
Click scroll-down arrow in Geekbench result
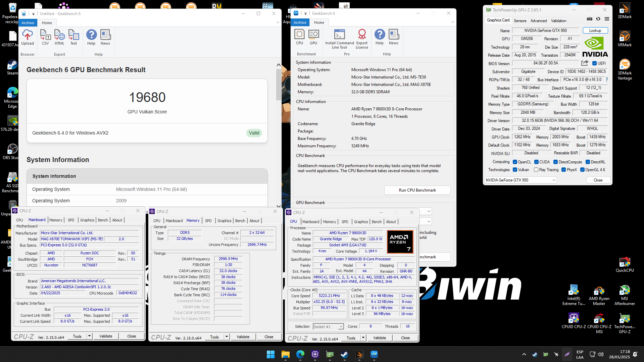click(278, 206)
